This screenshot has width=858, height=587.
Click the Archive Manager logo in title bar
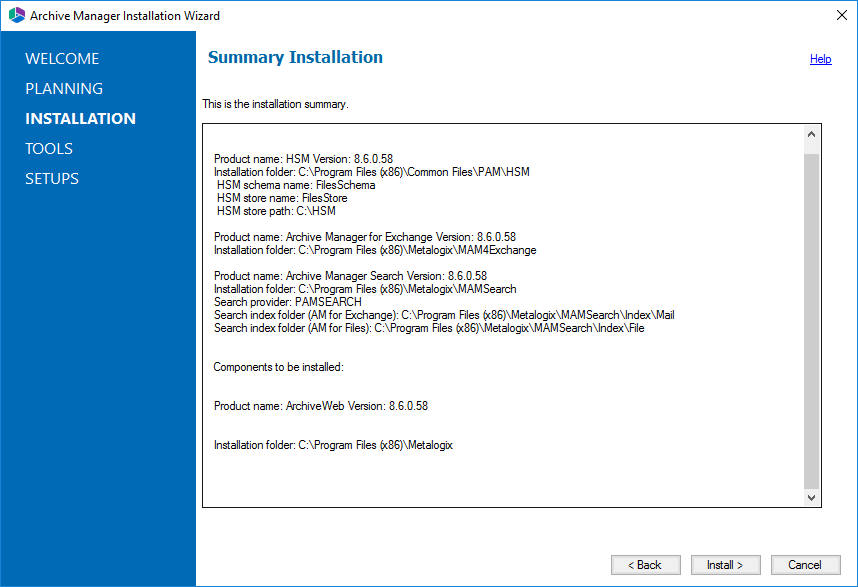16,15
